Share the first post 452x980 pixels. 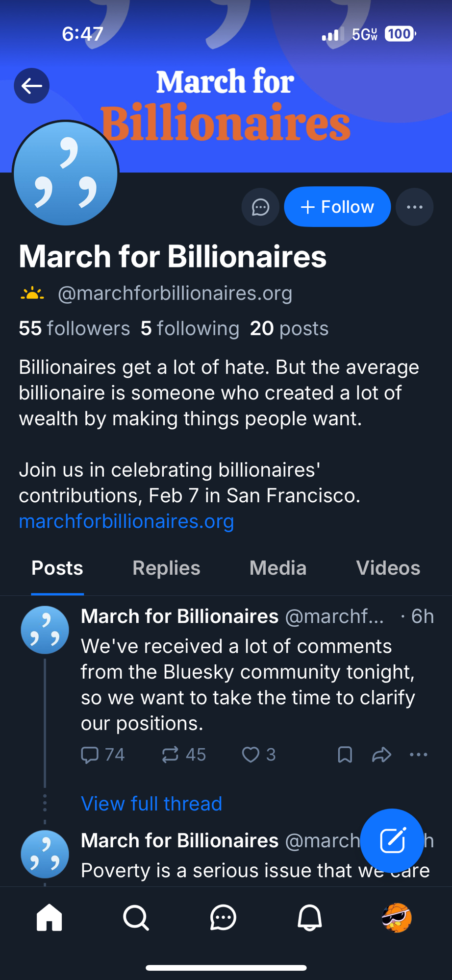(x=381, y=755)
